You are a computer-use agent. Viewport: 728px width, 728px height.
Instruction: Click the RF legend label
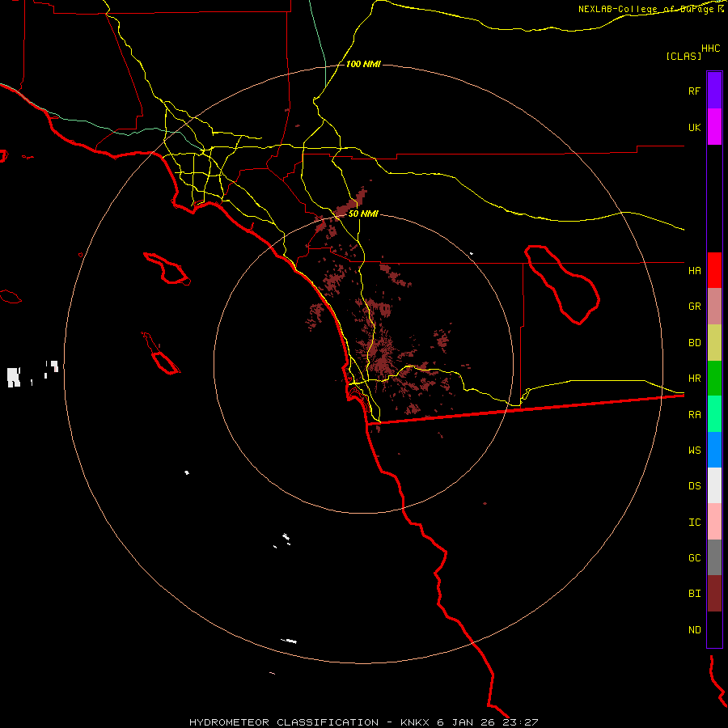click(694, 91)
